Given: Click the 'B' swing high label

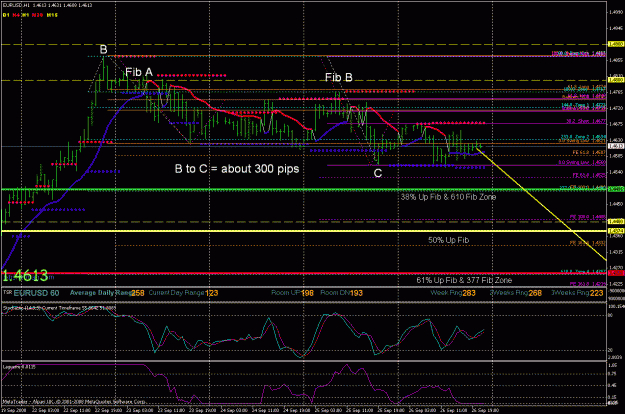Looking at the screenshot, I should click(x=103, y=50).
